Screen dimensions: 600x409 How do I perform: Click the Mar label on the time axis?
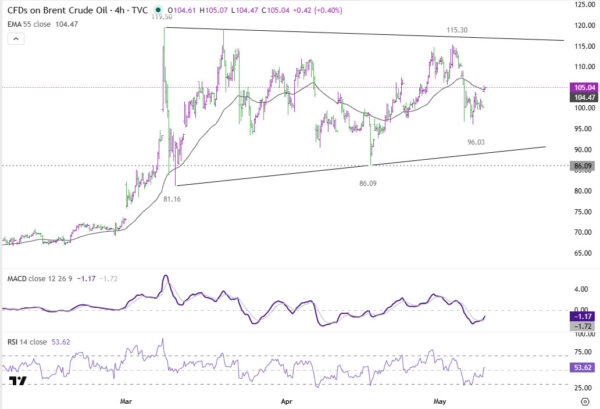(126, 401)
